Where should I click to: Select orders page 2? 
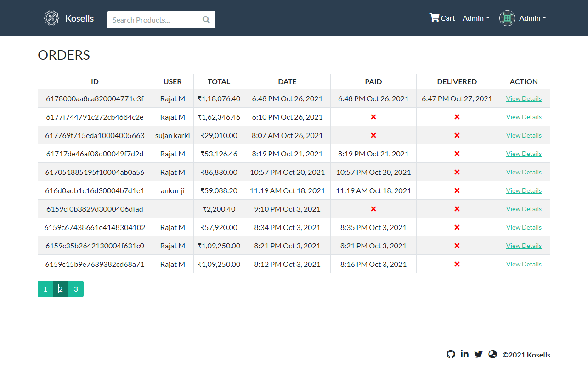tap(61, 289)
